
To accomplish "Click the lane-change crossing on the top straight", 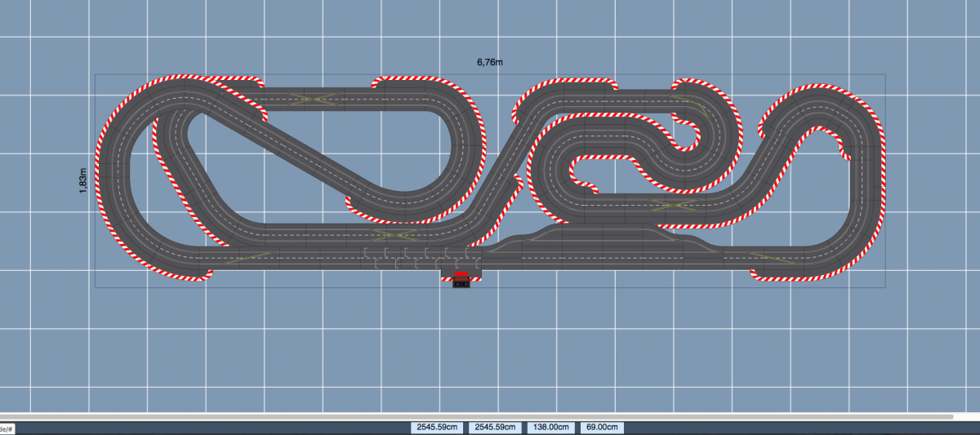I will (x=314, y=99).
